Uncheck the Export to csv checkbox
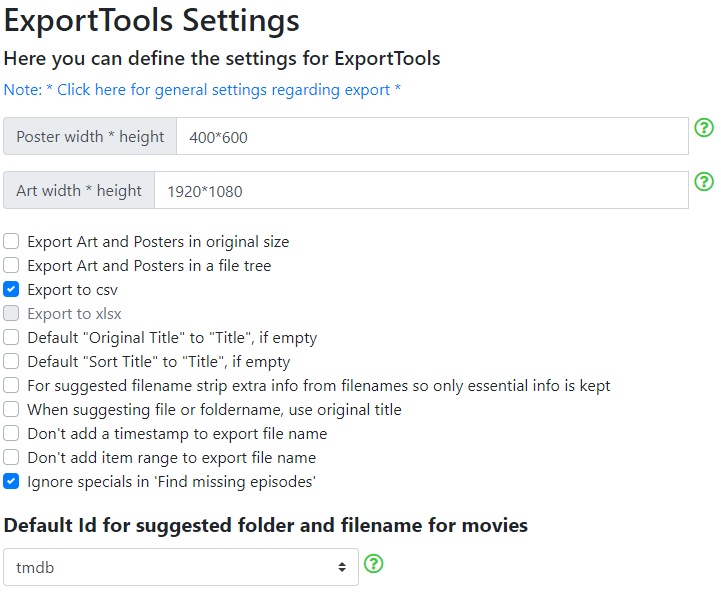The width and height of the screenshot is (721, 594). pyautogui.click(x=11, y=289)
